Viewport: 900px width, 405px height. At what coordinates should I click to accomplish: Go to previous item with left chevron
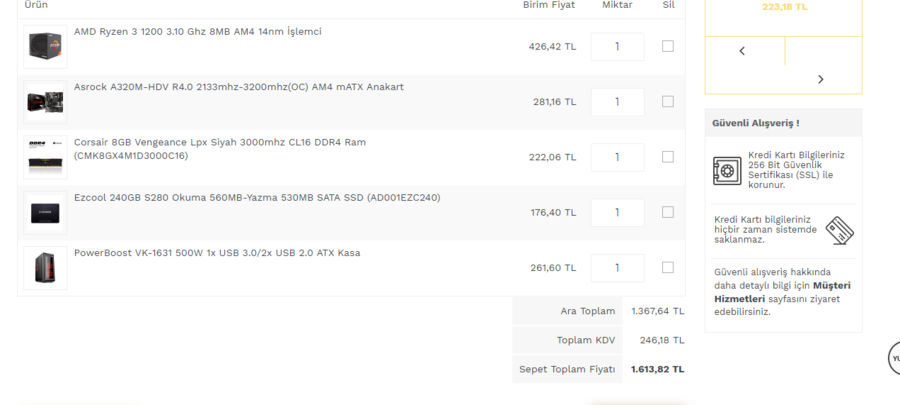742,51
